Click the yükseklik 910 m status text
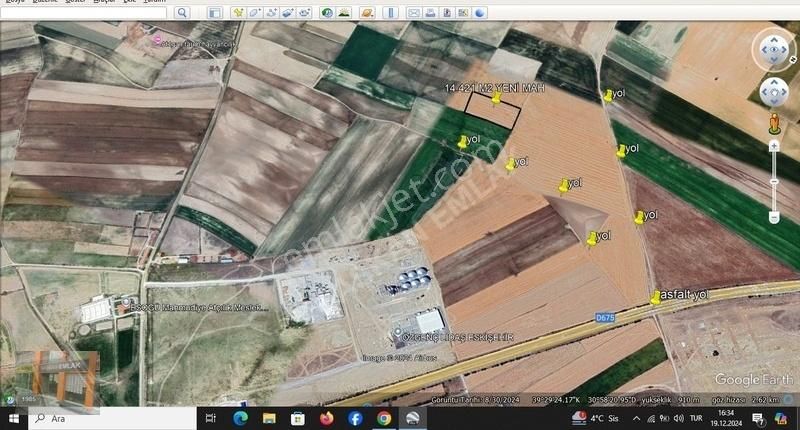800x430 pixels. click(670, 400)
